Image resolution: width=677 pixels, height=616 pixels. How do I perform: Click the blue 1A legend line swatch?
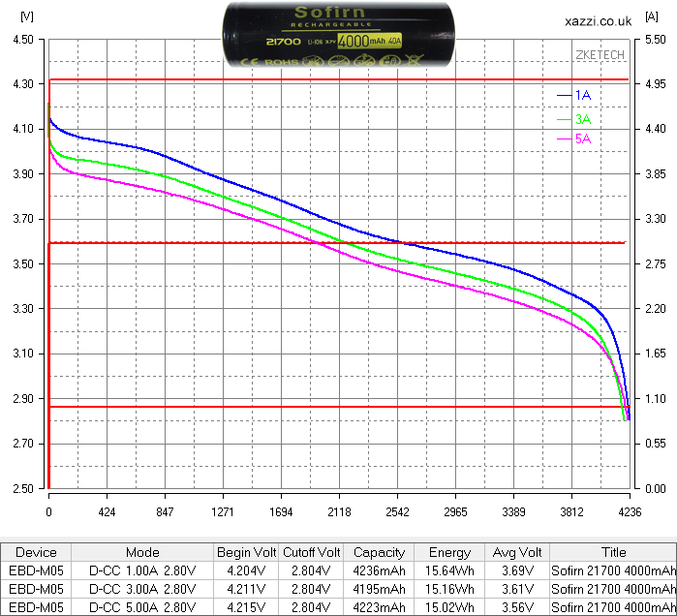565,95
